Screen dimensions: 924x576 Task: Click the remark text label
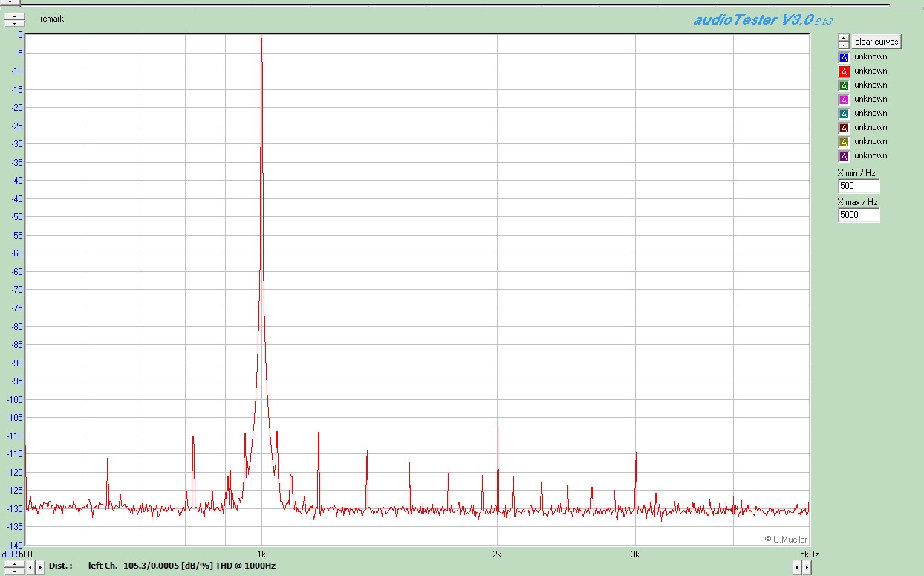tap(52, 19)
